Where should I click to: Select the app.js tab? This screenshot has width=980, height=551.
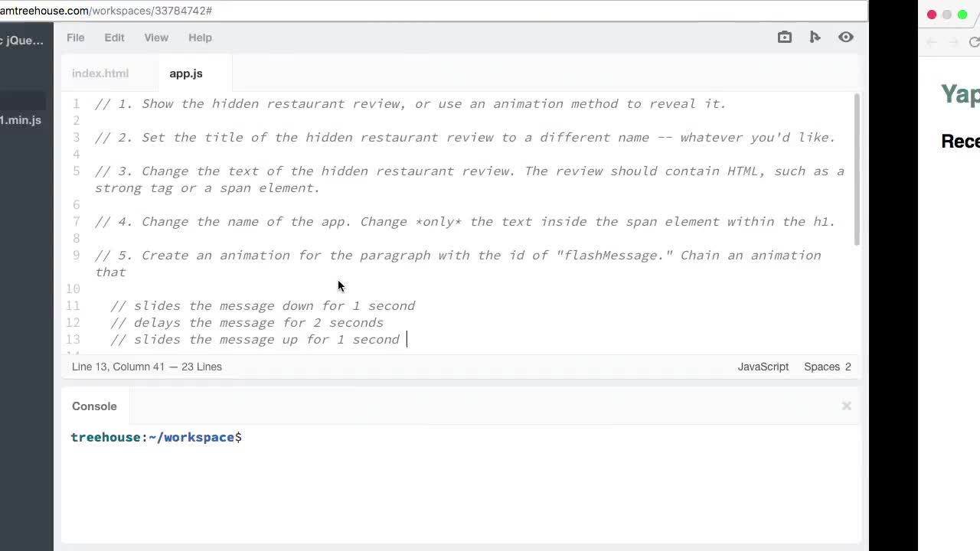[x=185, y=73]
